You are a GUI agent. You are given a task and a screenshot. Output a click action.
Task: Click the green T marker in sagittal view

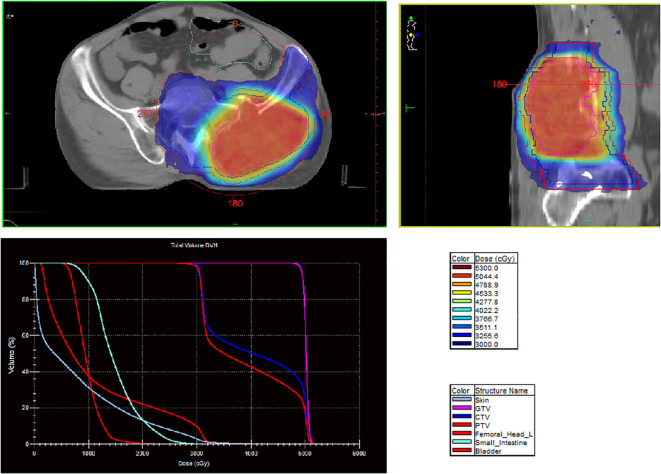pos(407,107)
